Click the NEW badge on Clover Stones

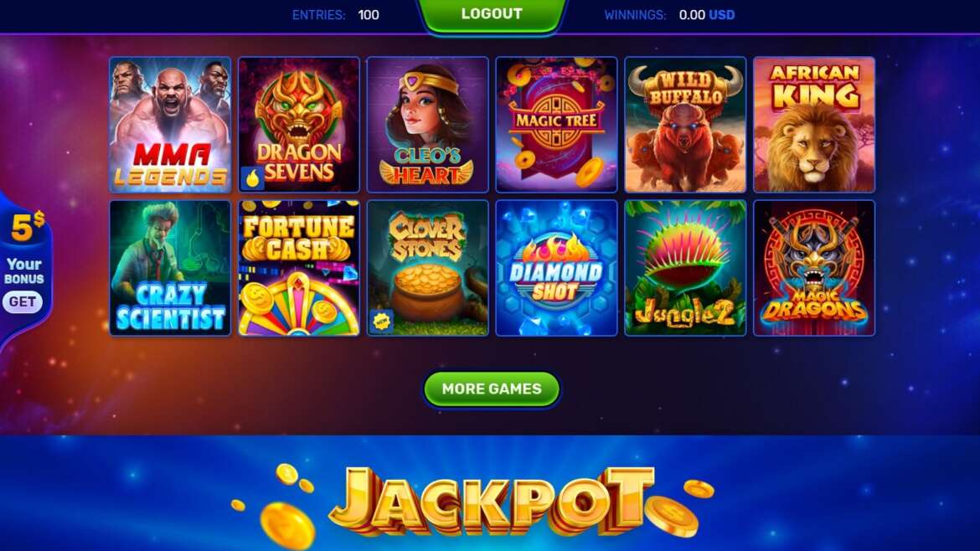click(x=381, y=322)
